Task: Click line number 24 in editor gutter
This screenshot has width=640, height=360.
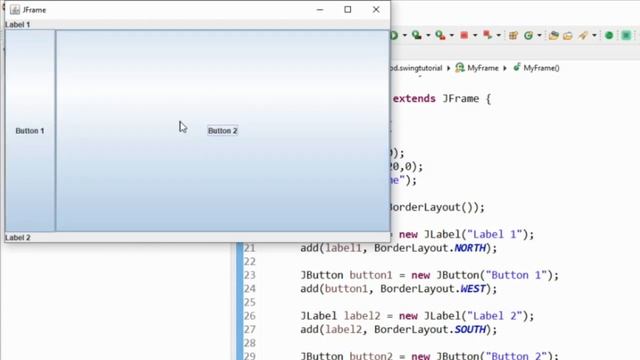Action: tap(249, 289)
